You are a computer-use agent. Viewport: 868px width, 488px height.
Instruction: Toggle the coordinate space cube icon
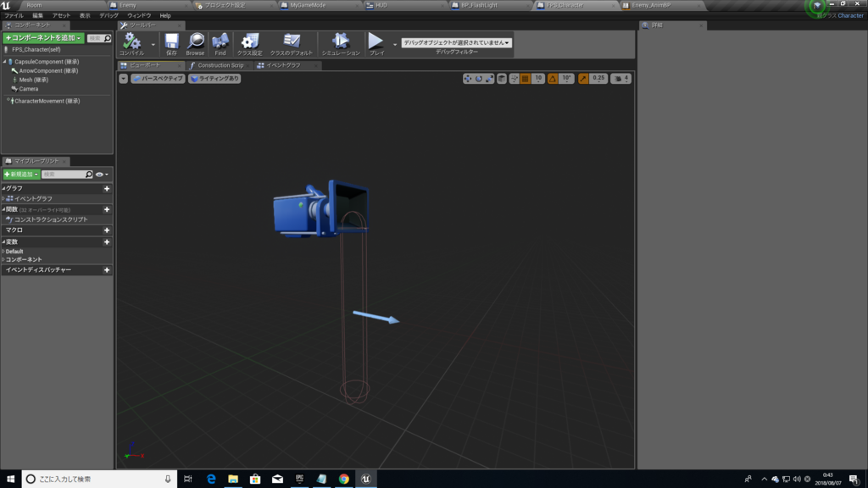tap(502, 79)
